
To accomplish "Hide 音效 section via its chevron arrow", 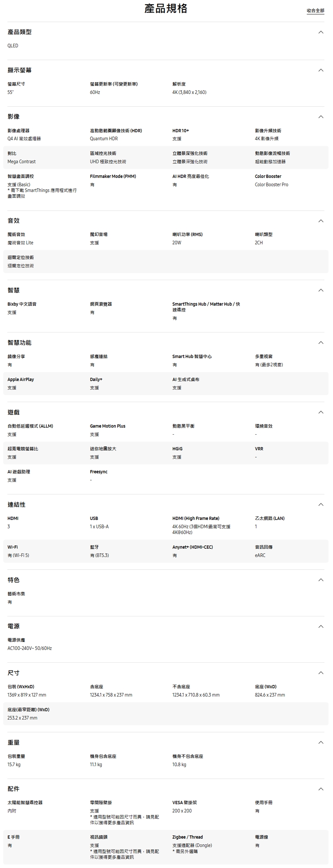I will [321, 221].
